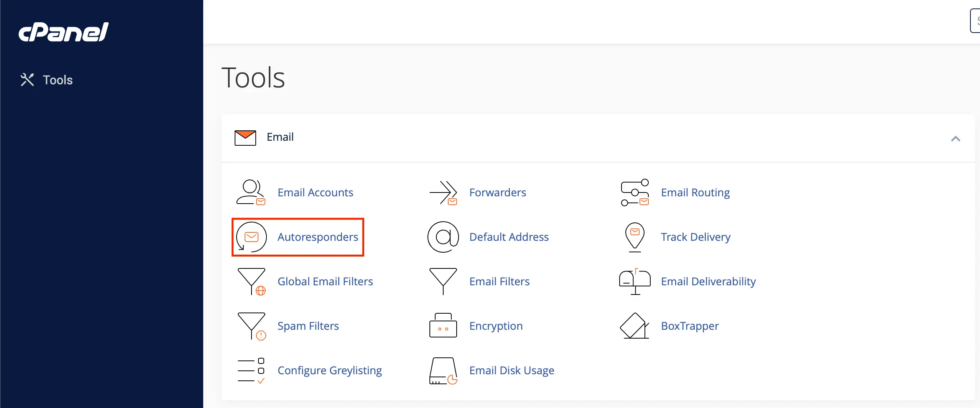Click the Configure Greylisting checklist icon
980x408 pixels.
click(x=251, y=370)
